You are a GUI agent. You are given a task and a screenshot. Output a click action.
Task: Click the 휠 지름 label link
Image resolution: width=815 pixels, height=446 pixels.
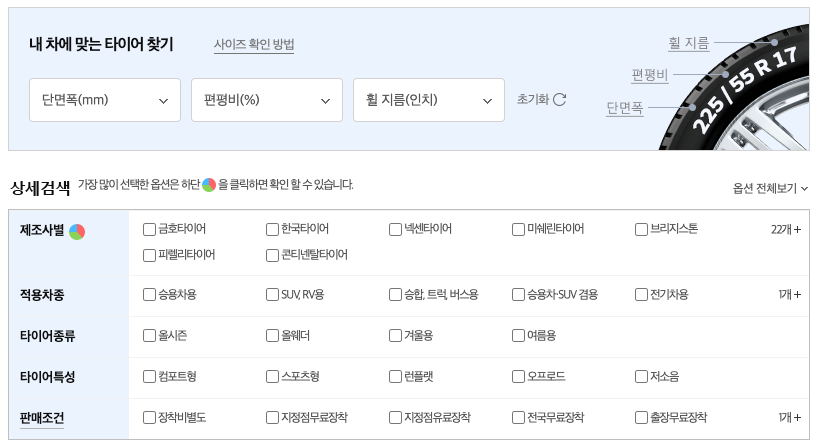click(688, 43)
